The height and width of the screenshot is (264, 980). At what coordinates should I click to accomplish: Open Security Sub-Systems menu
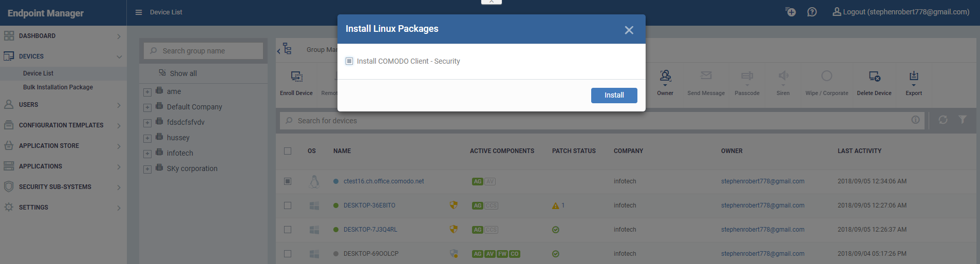coord(63,187)
